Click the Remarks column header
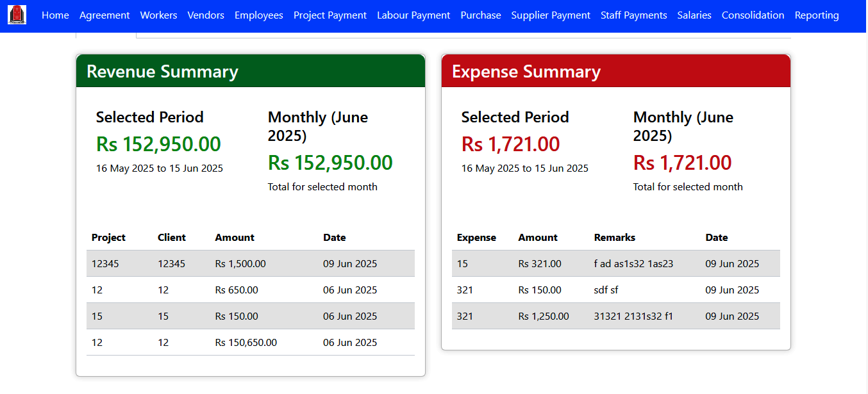Viewport: 868px width, 394px height. [614, 238]
